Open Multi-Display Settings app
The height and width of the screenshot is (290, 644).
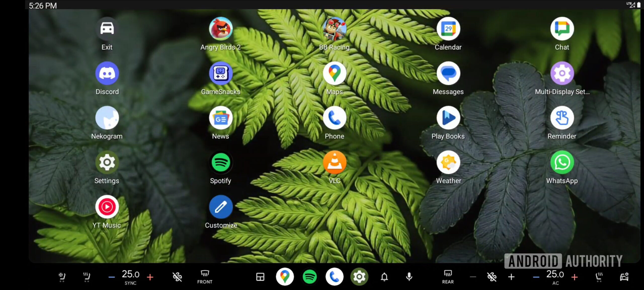tap(562, 74)
